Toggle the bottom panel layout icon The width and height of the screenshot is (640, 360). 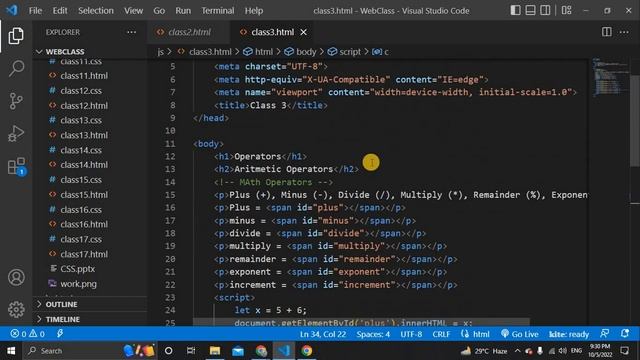coord(530,10)
